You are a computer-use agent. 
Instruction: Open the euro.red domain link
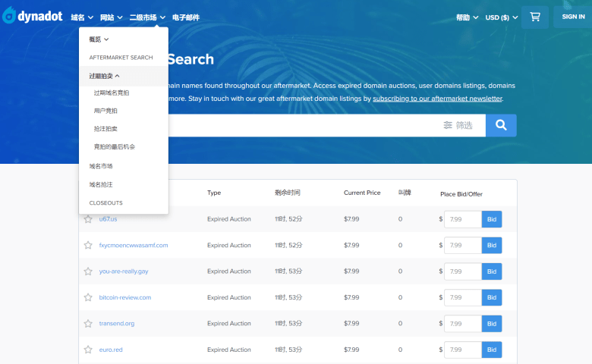click(x=111, y=350)
